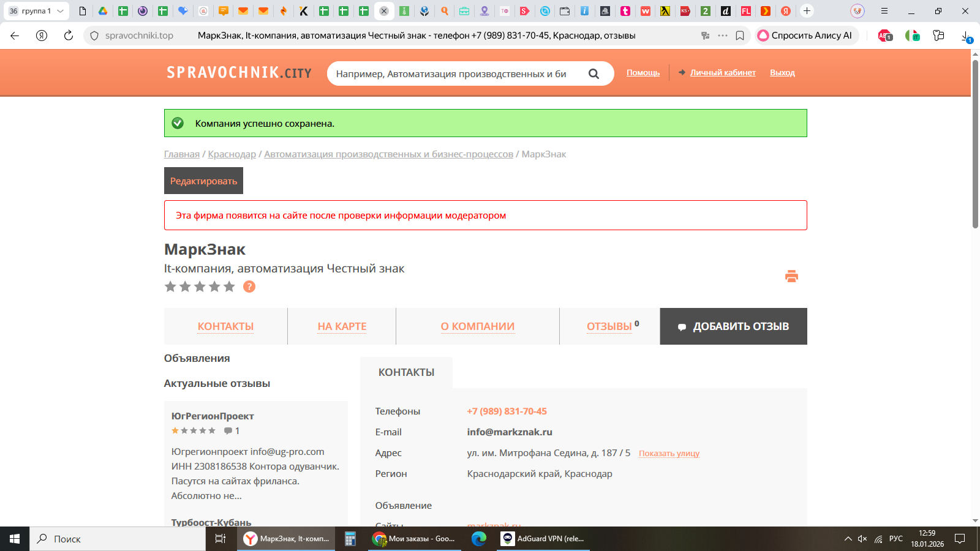This screenshot has height=551, width=980.
Task: Open Yandex home button in toolbar
Action: 42,36
